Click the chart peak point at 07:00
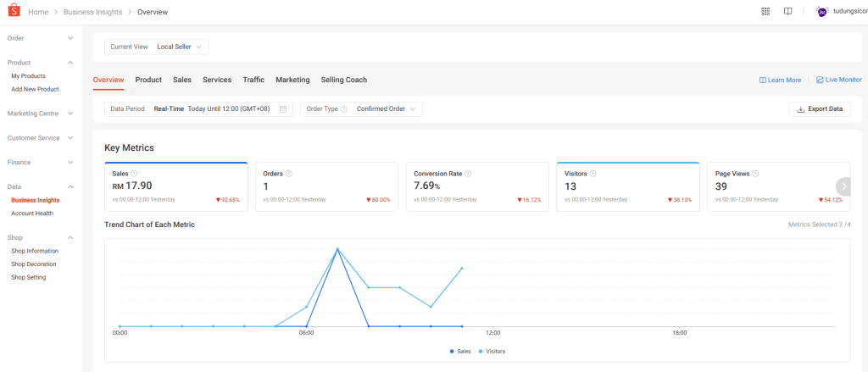The height and width of the screenshot is (372, 868). click(337, 249)
